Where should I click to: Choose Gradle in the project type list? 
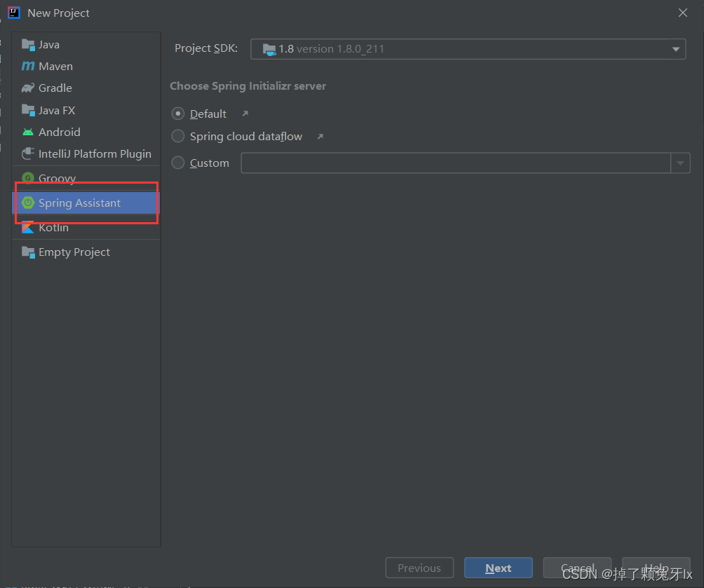(x=86, y=88)
